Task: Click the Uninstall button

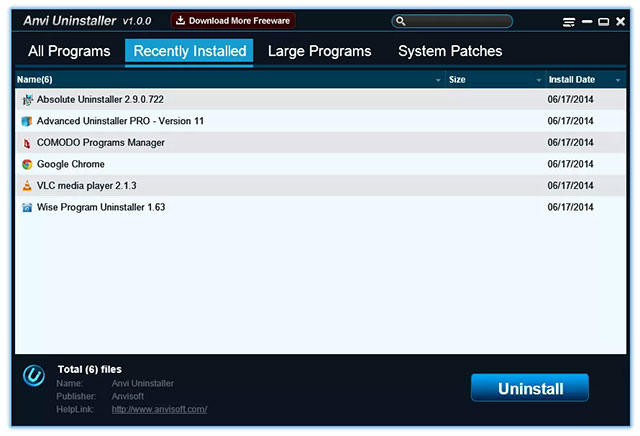Action: [x=530, y=388]
